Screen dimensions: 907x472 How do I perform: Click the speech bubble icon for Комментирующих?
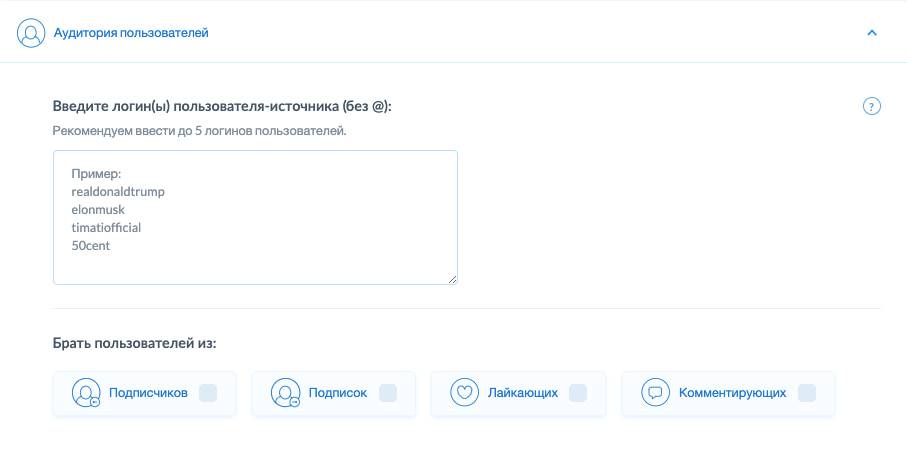coord(655,393)
